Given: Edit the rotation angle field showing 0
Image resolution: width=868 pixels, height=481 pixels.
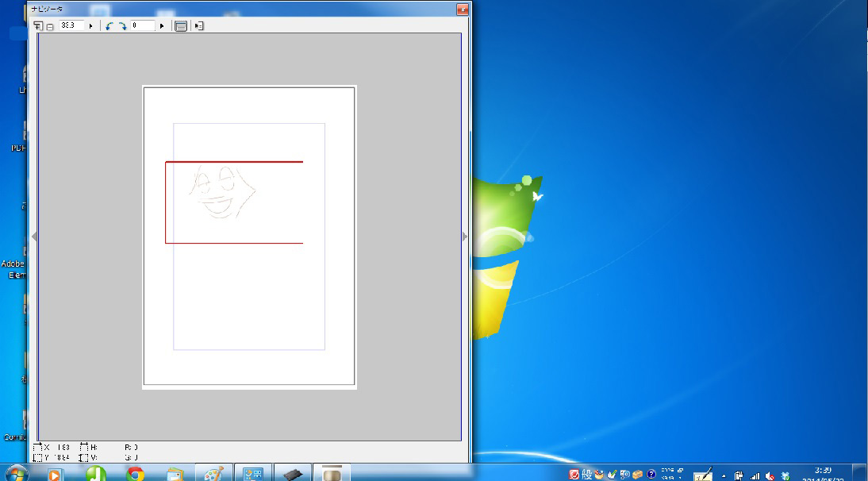Looking at the screenshot, I should (142, 25).
